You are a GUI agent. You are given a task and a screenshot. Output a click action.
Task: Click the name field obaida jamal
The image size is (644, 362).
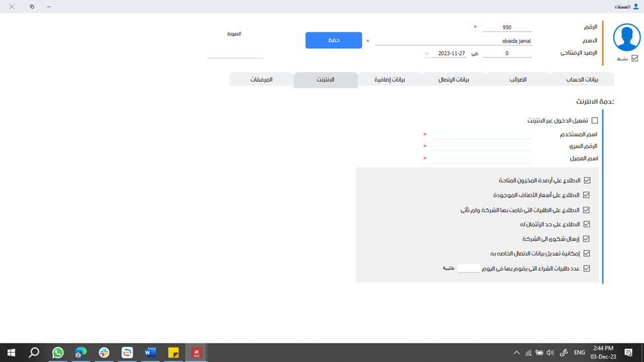[x=453, y=41]
